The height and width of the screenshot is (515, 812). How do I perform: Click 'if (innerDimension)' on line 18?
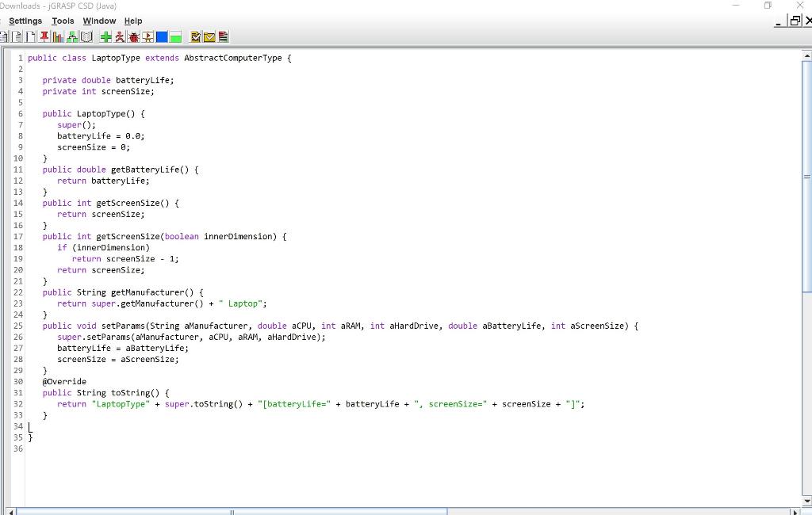click(x=103, y=248)
